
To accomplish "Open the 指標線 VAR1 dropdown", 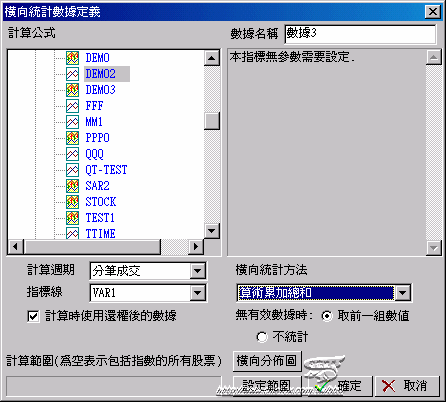I will (197, 293).
